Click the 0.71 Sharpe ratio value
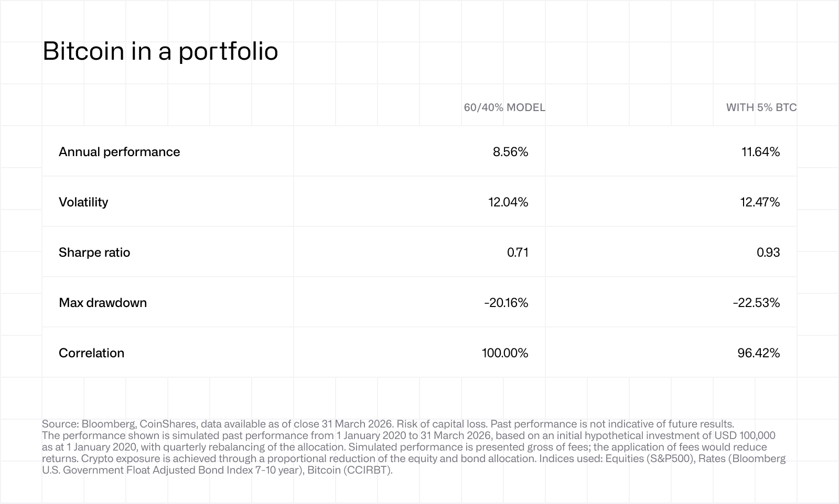Screen dimensions: 839x504 pyautogui.click(x=518, y=253)
